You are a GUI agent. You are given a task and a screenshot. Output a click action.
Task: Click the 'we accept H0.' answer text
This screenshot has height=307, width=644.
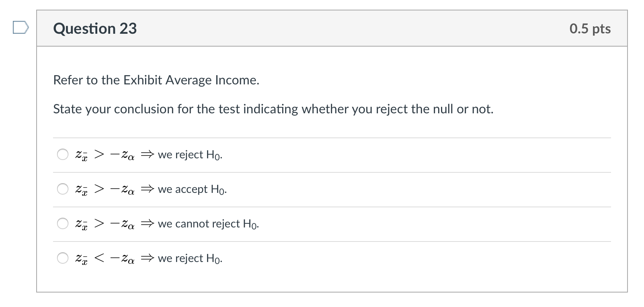[192, 189]
